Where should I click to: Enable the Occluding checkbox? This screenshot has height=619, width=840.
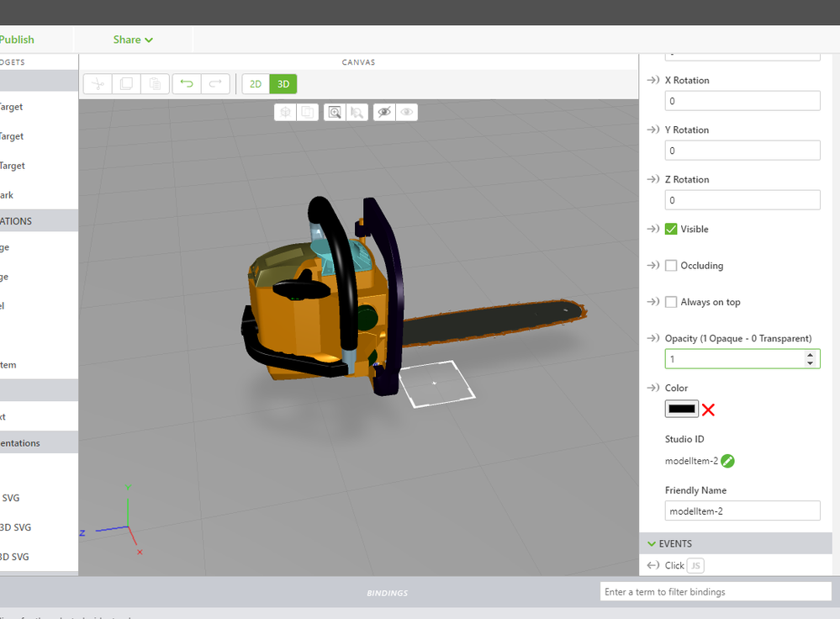coord(671,266)
